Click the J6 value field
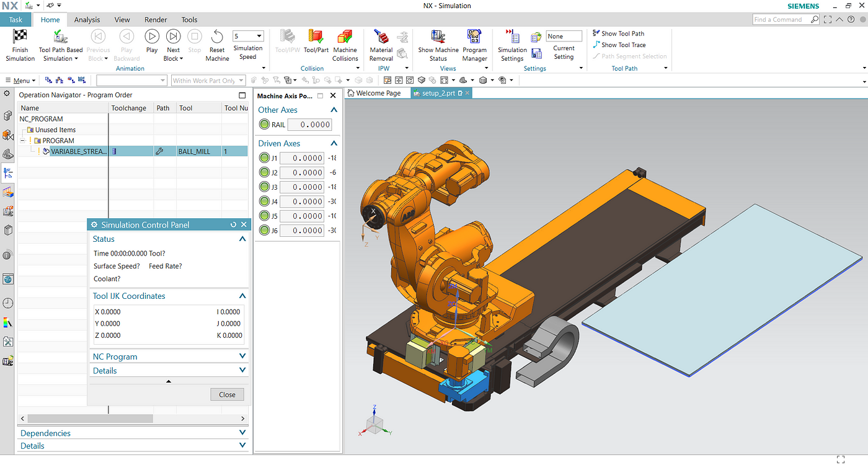This screenshot has width=868, height=465. [x=302, y=231]
